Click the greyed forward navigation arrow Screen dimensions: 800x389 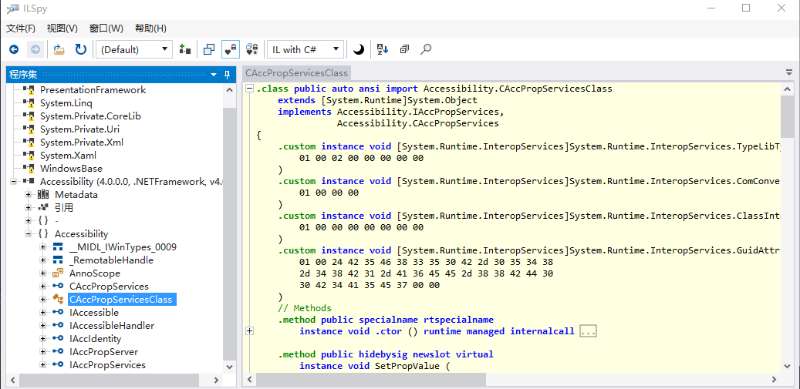click(35, 50)
